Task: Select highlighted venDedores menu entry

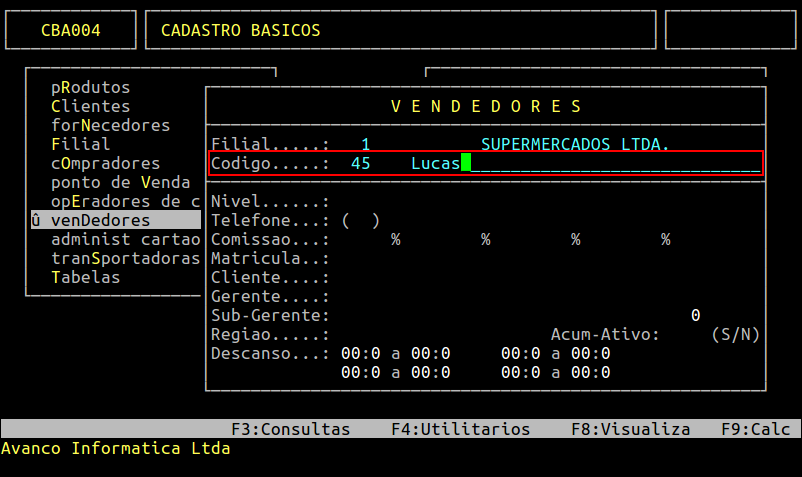Action: (116, 220)
